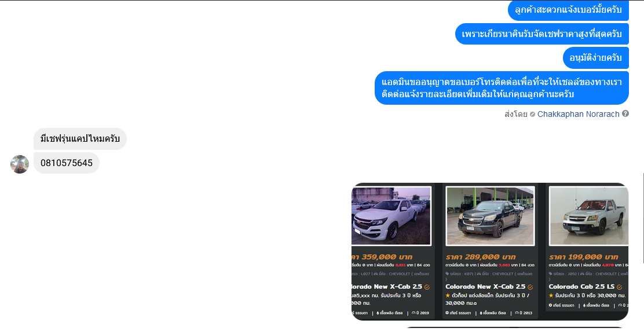
Task: Open the silver Colorado 199,000 baht car photo
Action: [x=588, y=216]
